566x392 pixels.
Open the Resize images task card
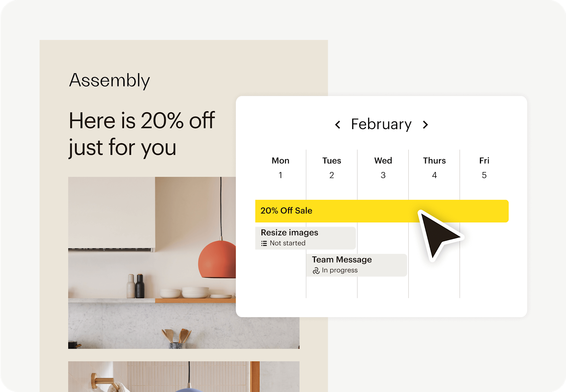pos(296,238)
